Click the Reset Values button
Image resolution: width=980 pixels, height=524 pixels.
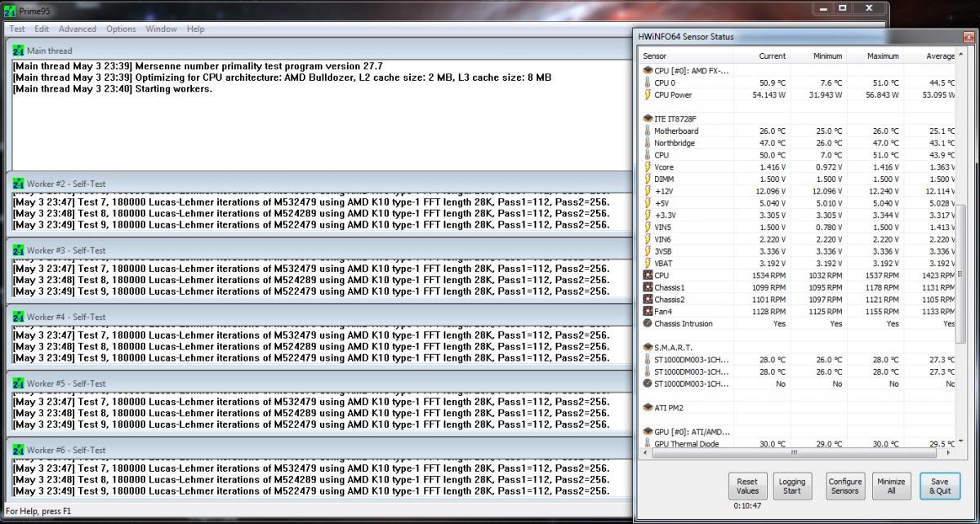pos(747,486)
